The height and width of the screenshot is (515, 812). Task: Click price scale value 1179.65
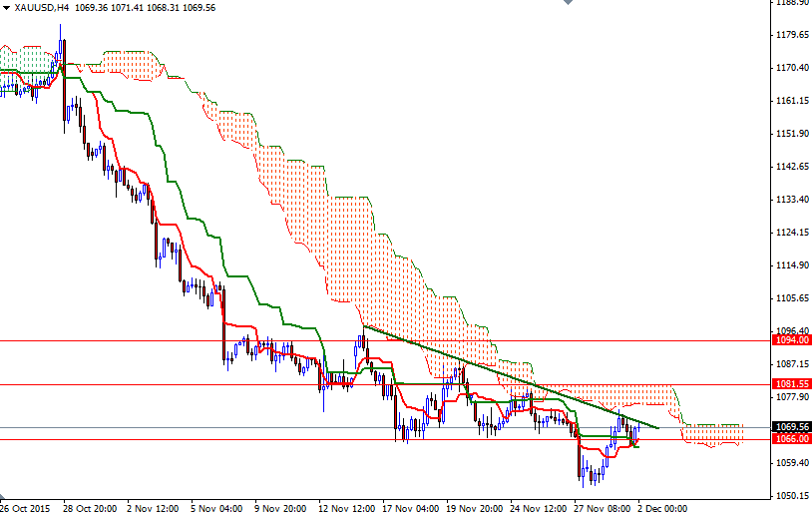coord(792,35)
